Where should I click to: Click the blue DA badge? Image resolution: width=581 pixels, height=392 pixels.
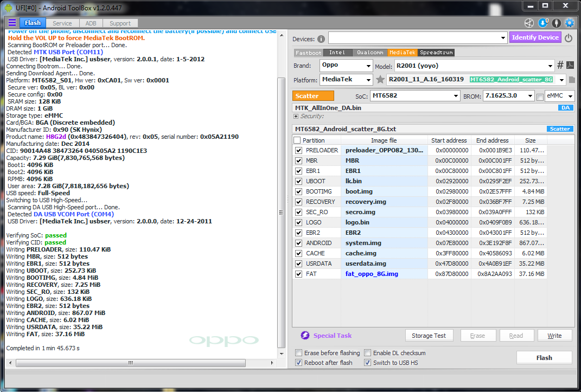tap(565, 108)
